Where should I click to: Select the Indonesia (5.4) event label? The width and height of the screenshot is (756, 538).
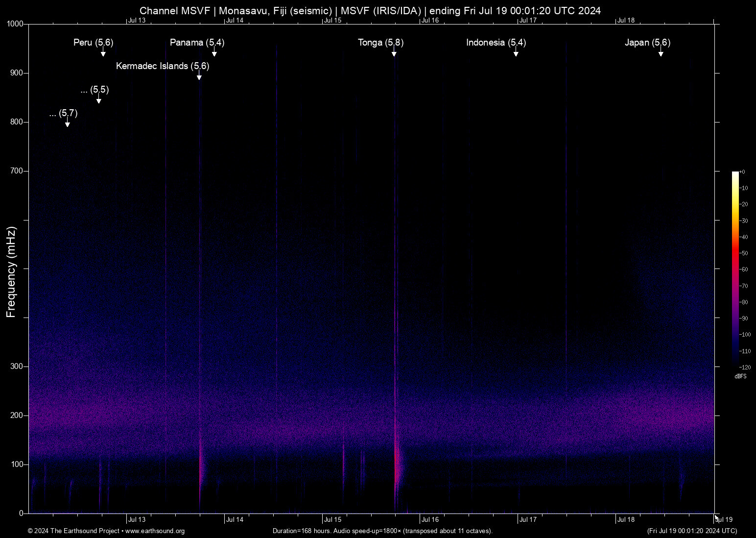click(x=496, y=43)
